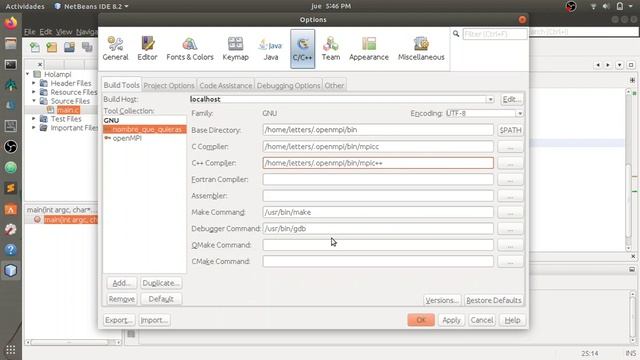Screen dimensions: 640x360
Task: Open Ubuntu Software from the dock
Action: (x=11, y=209)
